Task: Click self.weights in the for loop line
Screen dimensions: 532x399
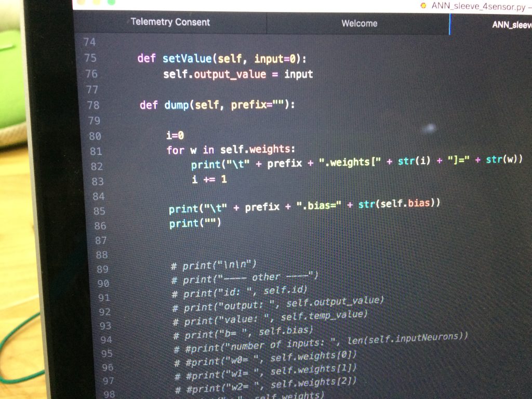Action: click(256, 149)
